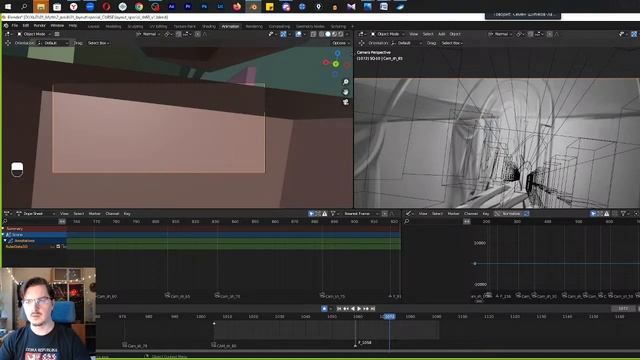Click the current frame indicator on timeline
The height and width of the screenshot is (360, 640).
click(389, 316)
